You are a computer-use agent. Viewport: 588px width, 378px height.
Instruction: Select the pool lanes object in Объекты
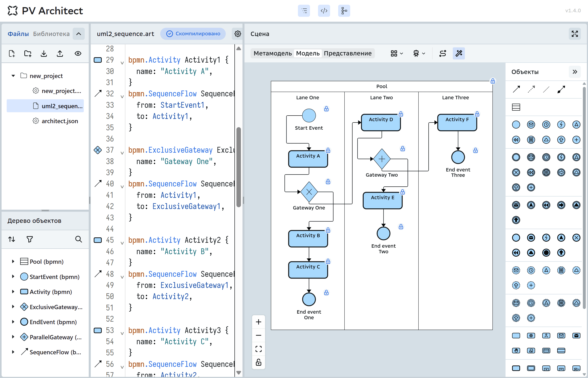(x=516, y=107)
